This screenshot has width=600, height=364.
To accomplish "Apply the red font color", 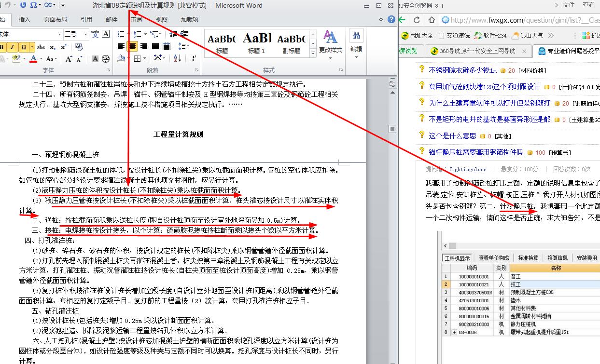I will pyautogui.click(x=33, y=59).
